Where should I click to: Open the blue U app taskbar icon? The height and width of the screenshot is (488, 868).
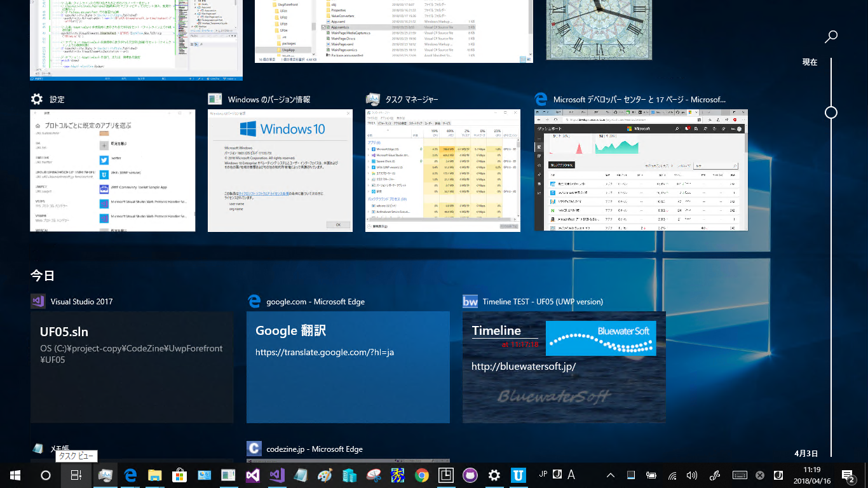coord(519,475)
